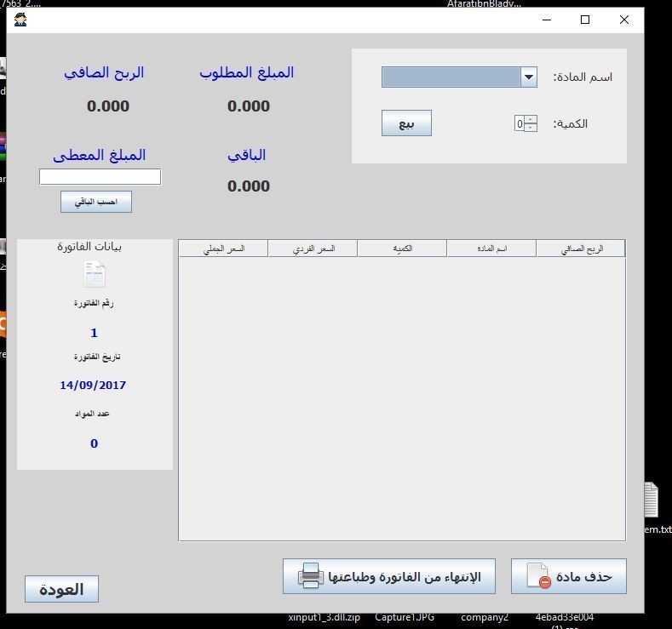Screen dimensions: 672x629
Task: Click the المبلغ المطلوب heading label
Action: (x=247, y=73)
